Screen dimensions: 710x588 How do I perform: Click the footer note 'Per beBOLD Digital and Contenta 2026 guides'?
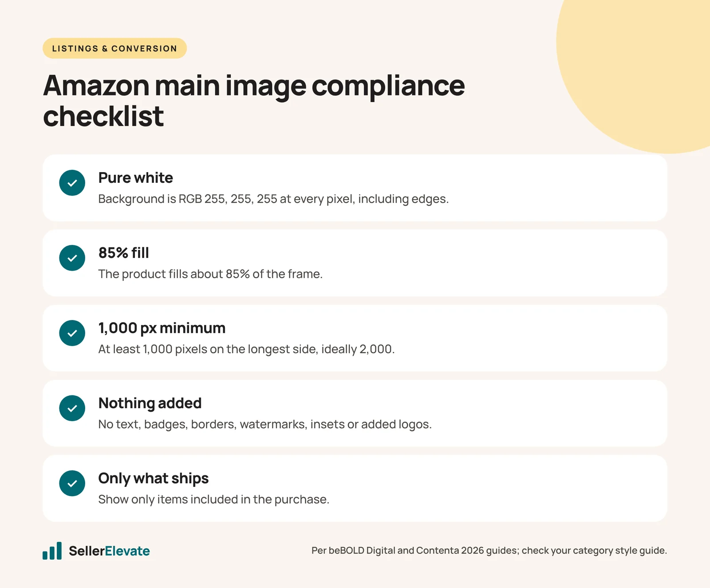[x=414, y=550]
